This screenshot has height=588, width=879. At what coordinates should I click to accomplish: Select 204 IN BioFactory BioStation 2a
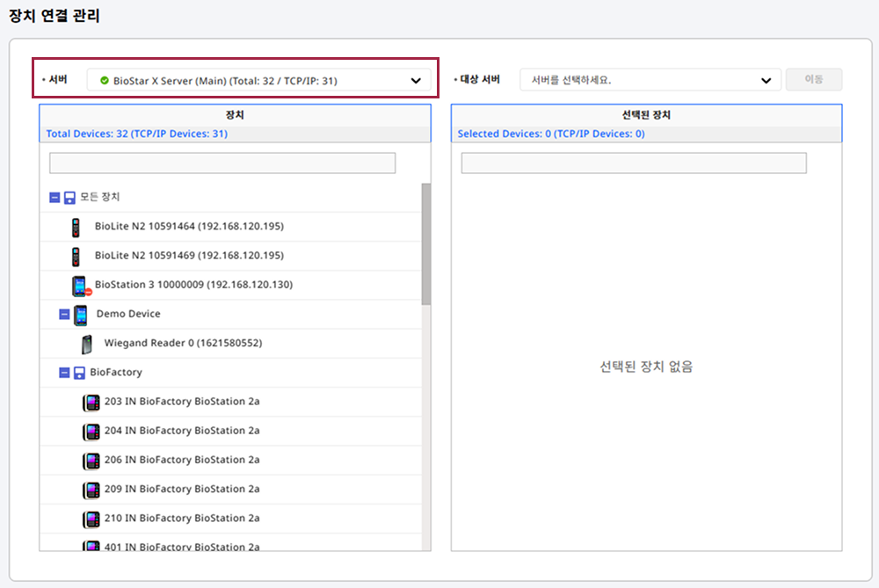pyautogui.click(x=182, y=431)
